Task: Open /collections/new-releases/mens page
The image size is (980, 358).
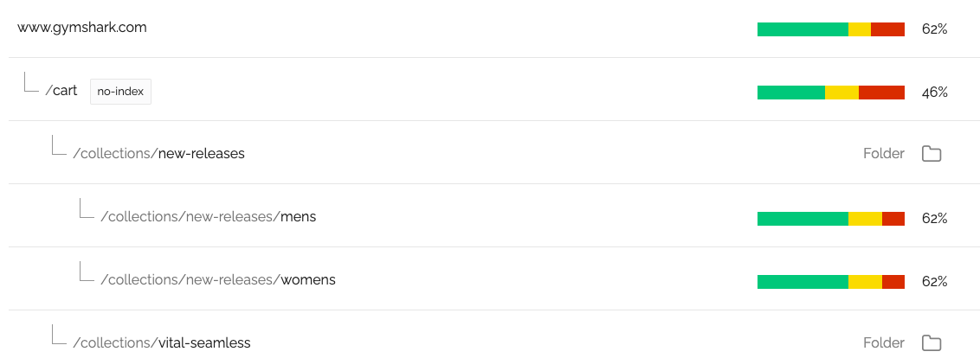Action: (x=208, y=217)
